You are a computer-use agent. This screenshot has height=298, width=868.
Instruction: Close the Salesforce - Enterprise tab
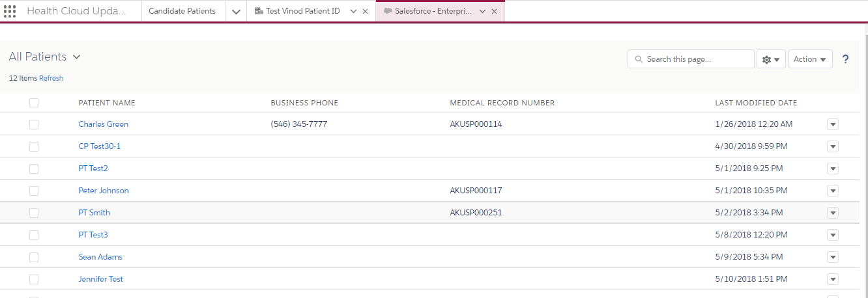[x=494, y=12]
